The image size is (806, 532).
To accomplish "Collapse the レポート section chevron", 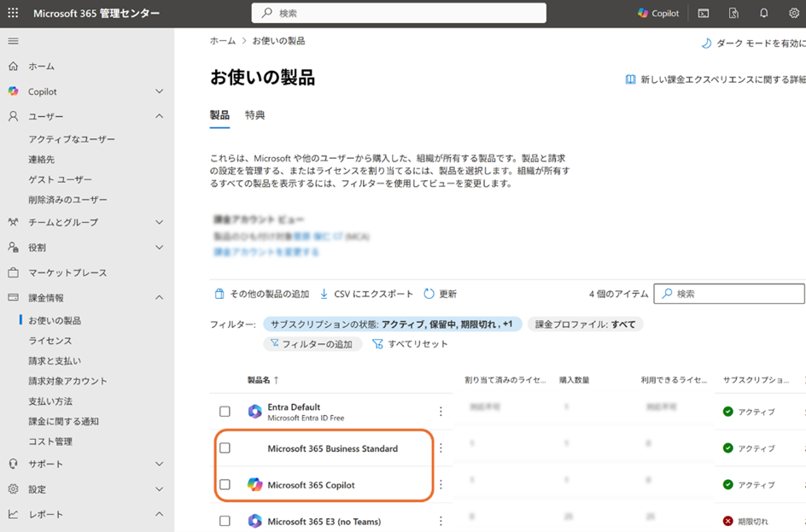I will pos(160,514).
